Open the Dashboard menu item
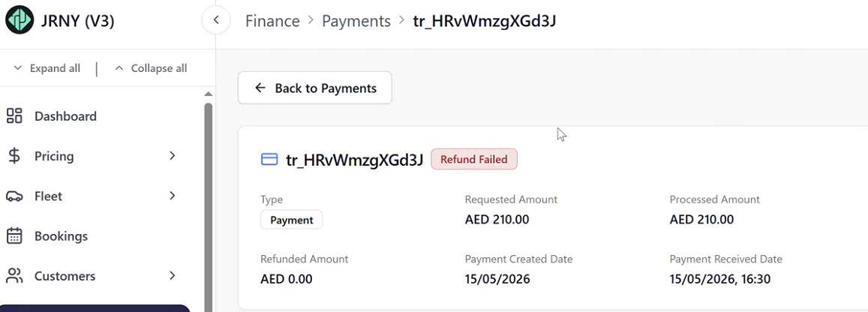This screenshot has height=312, width=868. pos(65,116)
